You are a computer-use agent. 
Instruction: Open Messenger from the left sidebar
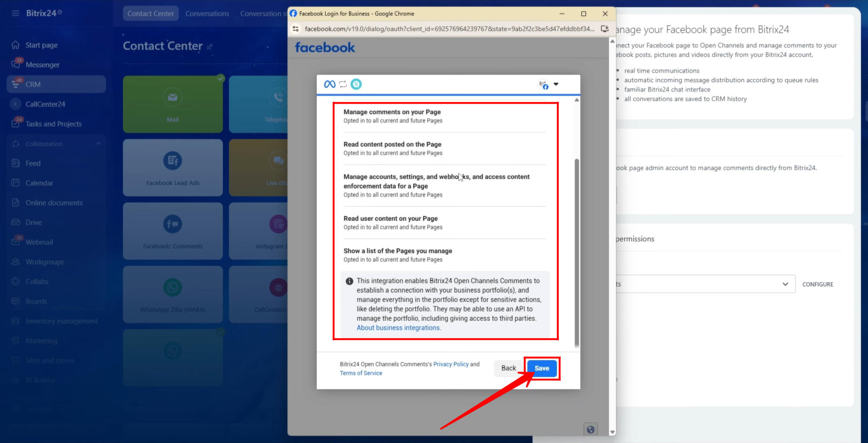pyautogui.click(x=42, y=65)
